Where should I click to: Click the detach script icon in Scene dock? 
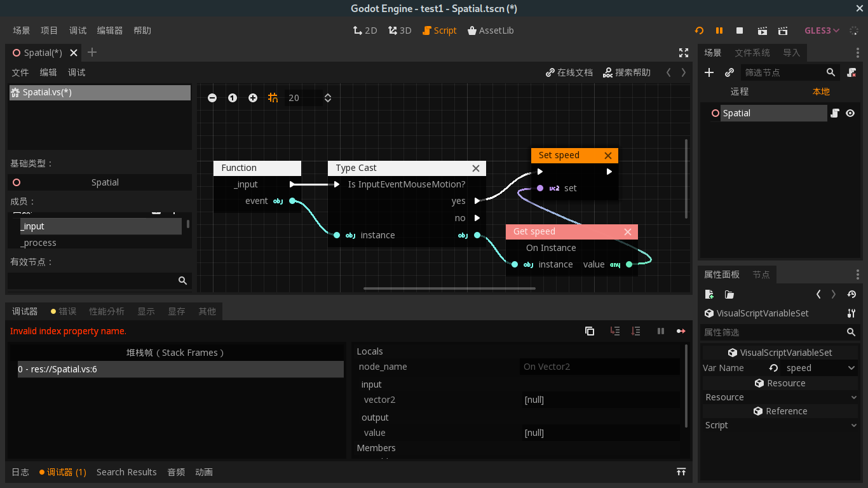[851, 72]
